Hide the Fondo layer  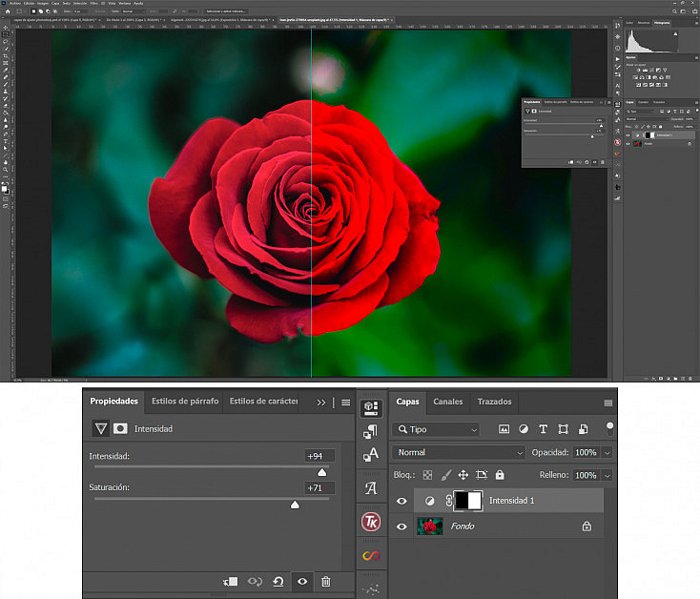click(401, 527)
